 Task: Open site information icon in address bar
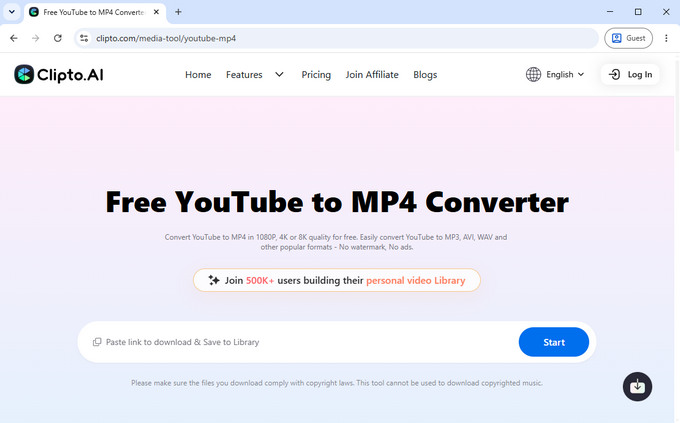(x=84, y=38)
